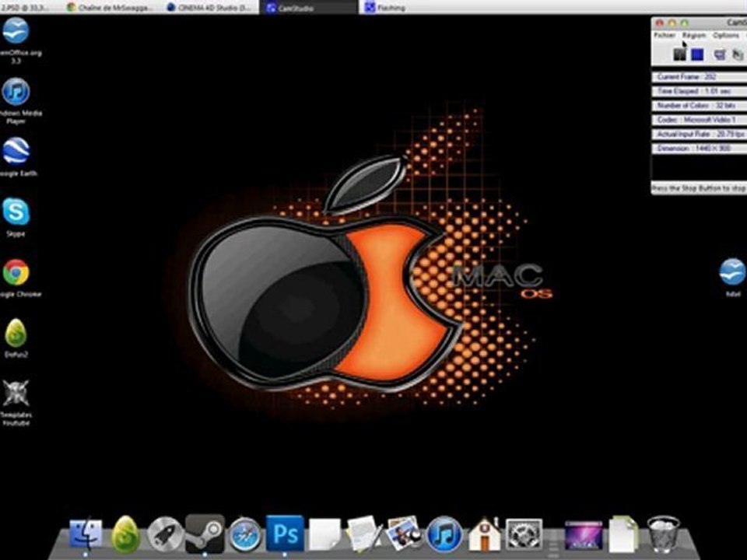This screenshot has width=747, height=560.
Task: Select the CamStudio taskbar tab
Action: click(309, 8)
